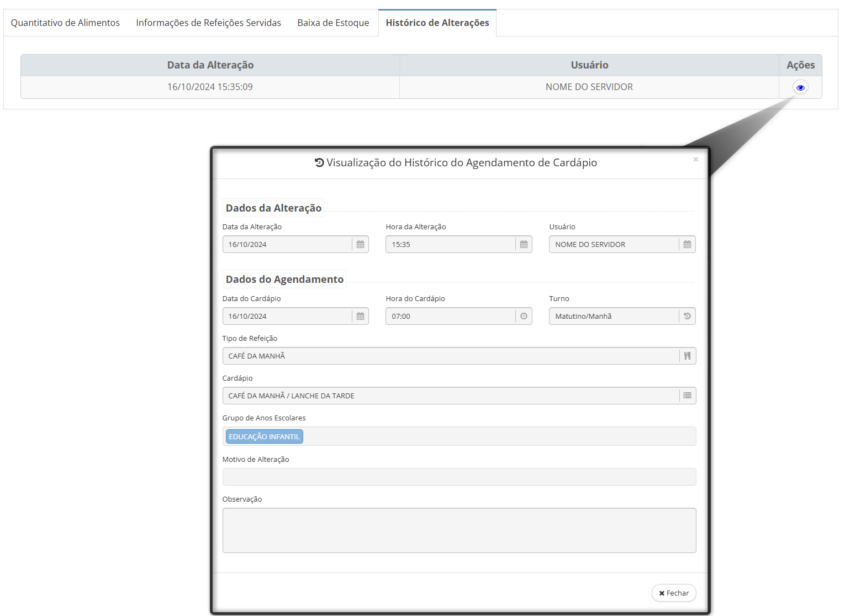Click the Ações column header
Viewport: 845px width, 616px height.
tap(801, 65)
